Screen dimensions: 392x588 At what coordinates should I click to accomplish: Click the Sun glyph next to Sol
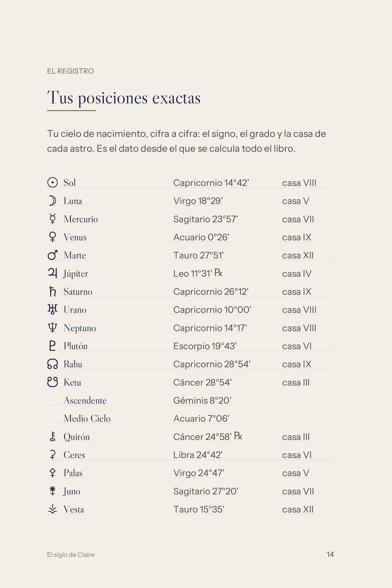[x=52, y=182]
